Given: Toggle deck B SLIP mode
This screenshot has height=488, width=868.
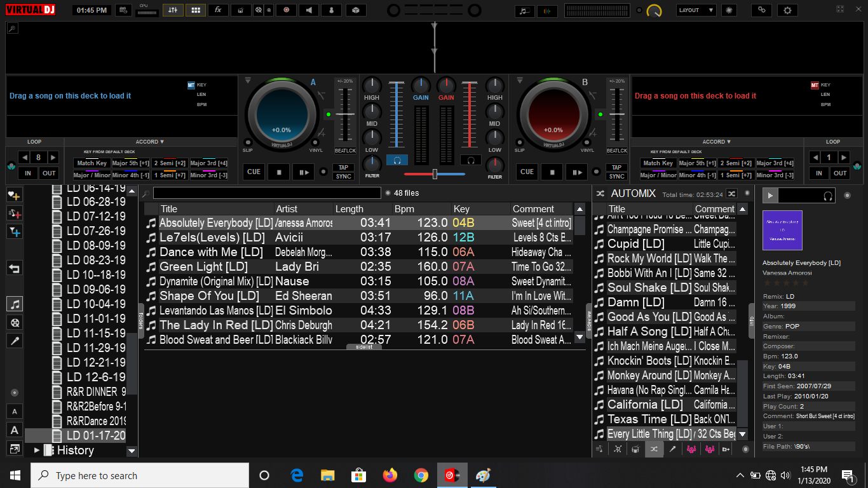Looking at the screenshot, I should 519,143.
